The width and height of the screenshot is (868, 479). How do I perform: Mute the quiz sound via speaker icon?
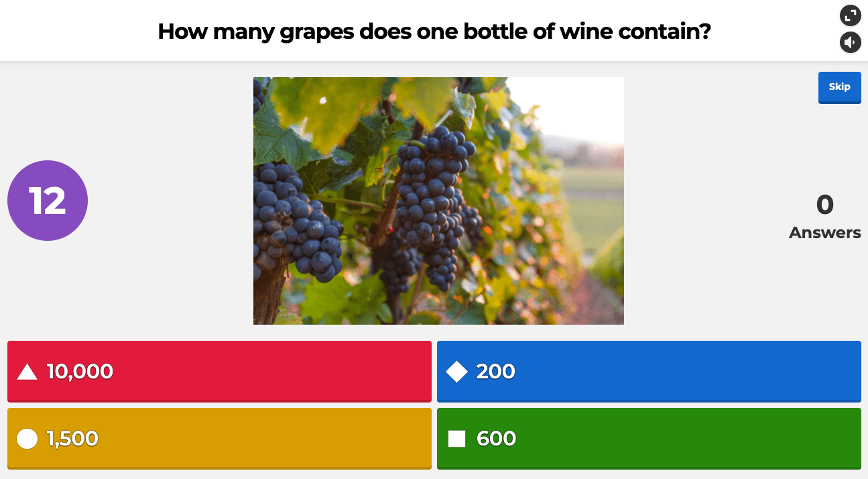(850, 43)
